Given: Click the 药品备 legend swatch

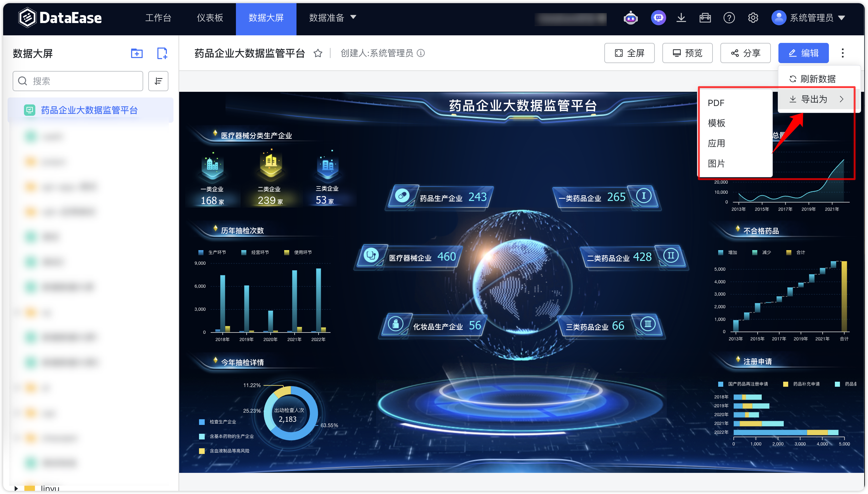Looking at the screenshot, I should pos(837,384).
